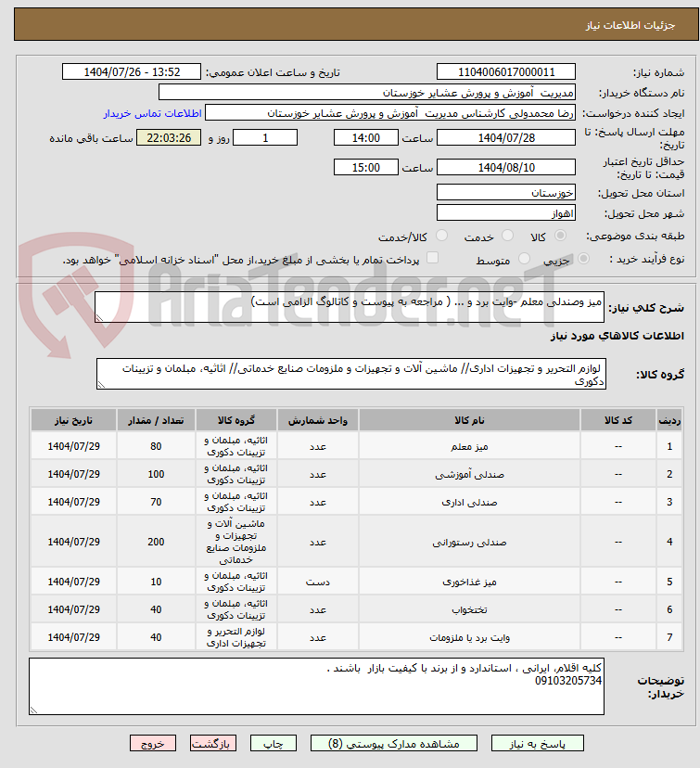700x768 pixels.
Task: Open اطلاعات تماس خریدار link
Action: [152, 114]
